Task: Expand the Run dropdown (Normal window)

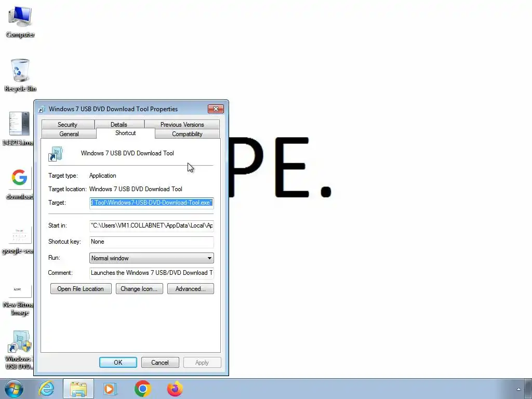Action: (152, 258)
